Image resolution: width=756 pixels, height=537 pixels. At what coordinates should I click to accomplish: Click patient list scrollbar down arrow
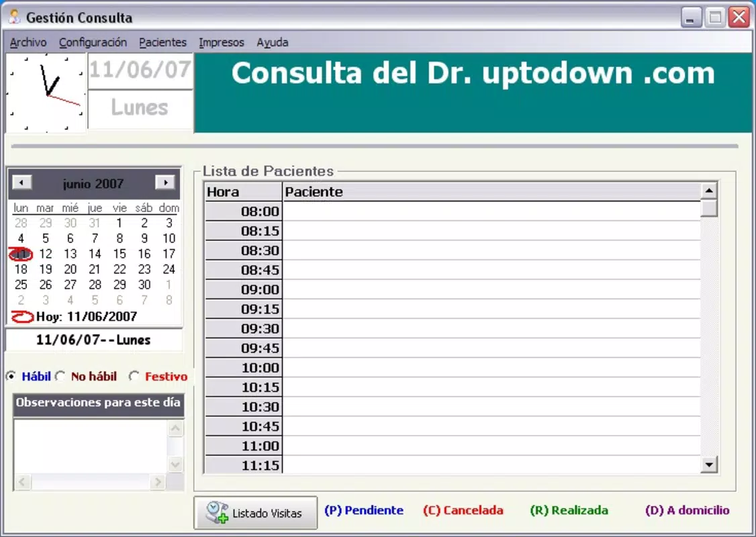709,465
